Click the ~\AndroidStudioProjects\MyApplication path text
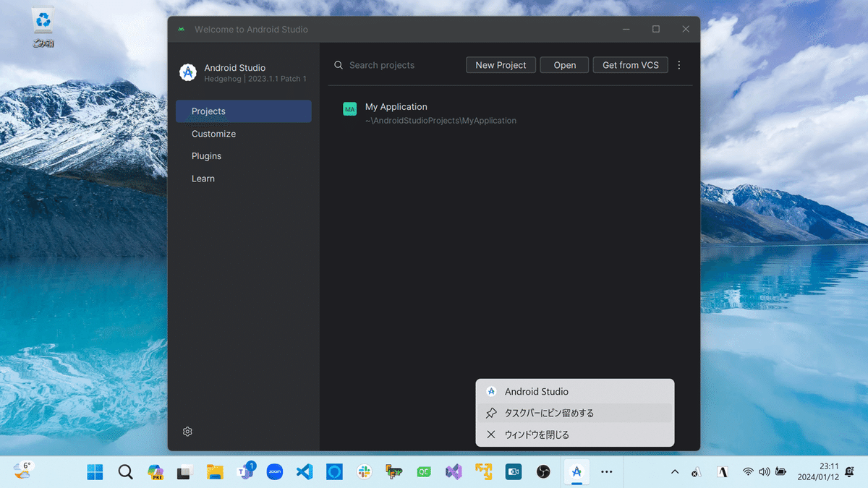Viewport: 868px width, 488px height. tap(441, 121)
